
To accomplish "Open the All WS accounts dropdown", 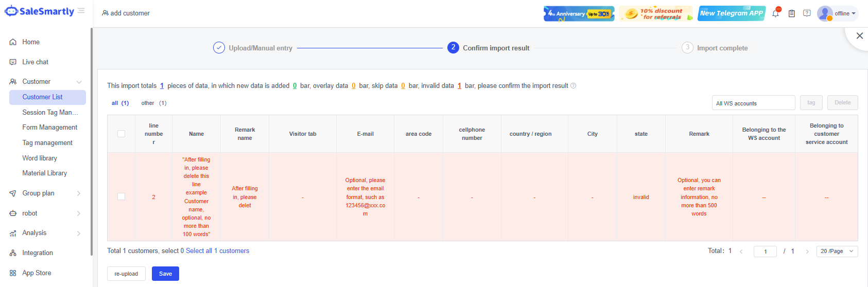I will pyautogui.click(x=753, y=103).
